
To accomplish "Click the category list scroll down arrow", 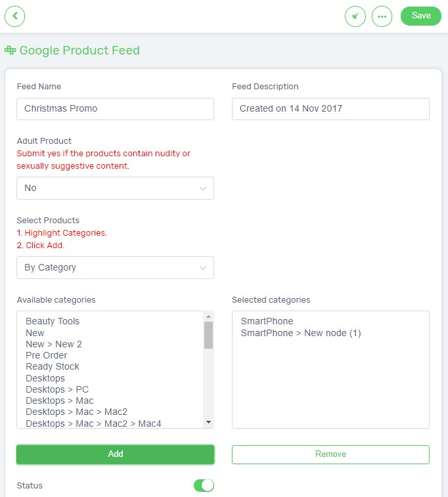I will pyautogui.click(x=208, y=422).
